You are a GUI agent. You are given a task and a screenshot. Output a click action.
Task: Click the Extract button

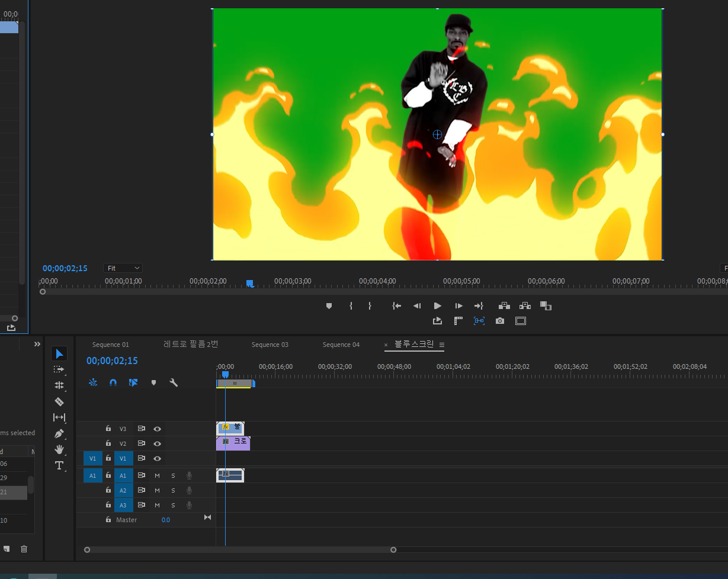tap(525, 306)
